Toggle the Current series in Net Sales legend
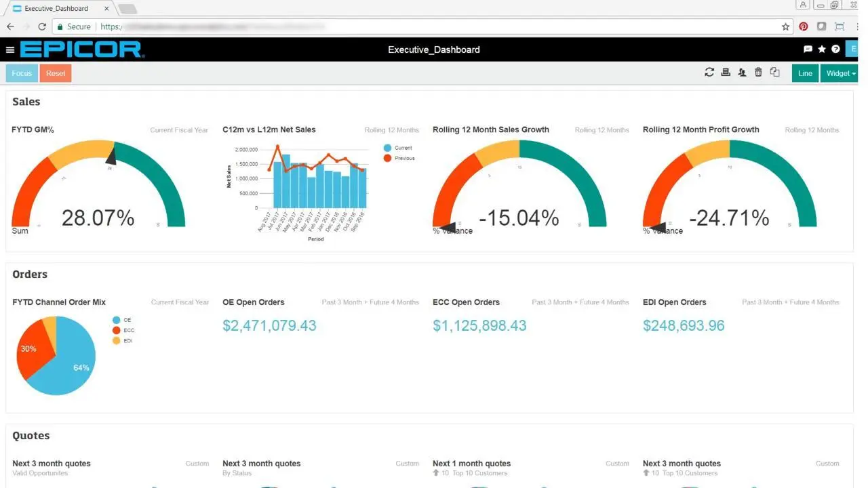The height and width of the screenshot is (488, 868). [400, 148]
